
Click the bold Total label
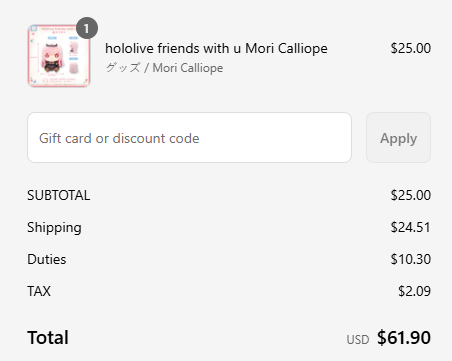click(48, 338)
